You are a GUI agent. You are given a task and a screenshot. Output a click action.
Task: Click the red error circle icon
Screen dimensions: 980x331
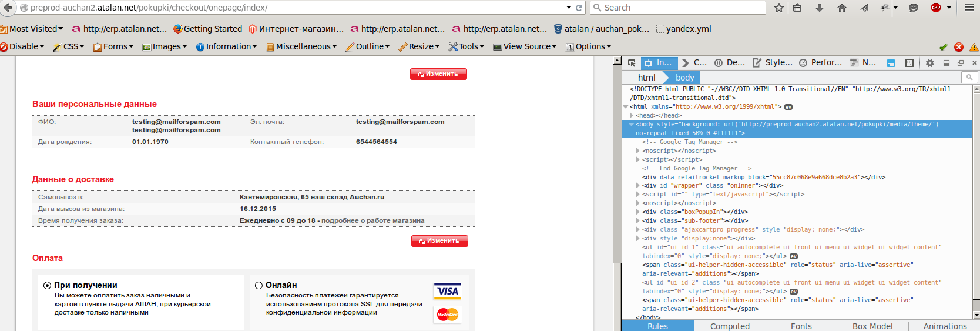click(x=959, y=47)
